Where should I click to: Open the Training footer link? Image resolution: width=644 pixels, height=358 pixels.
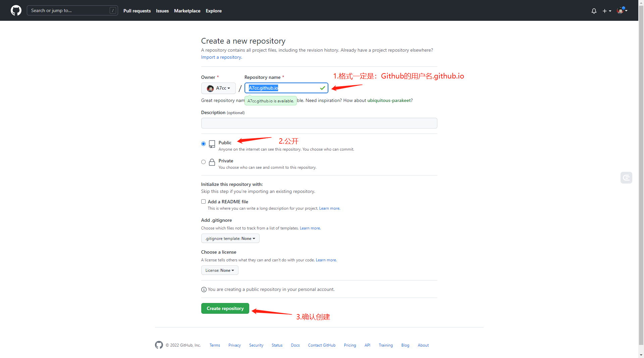point(386,345)
